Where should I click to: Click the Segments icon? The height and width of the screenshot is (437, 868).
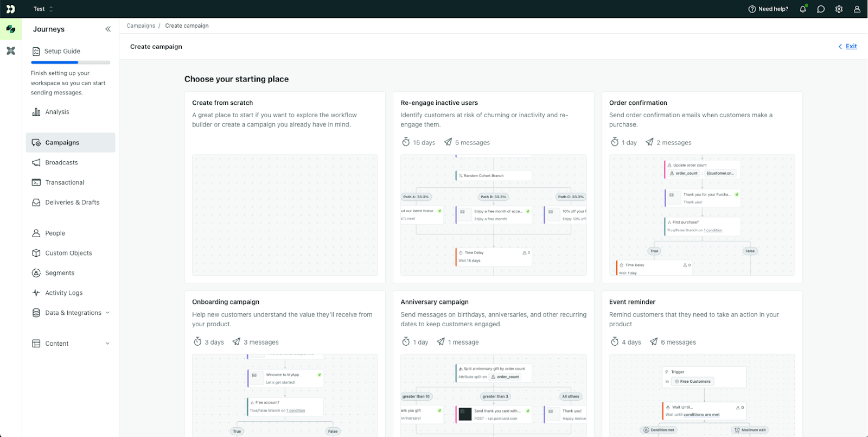pyautogui.click(x=36, y=273)
